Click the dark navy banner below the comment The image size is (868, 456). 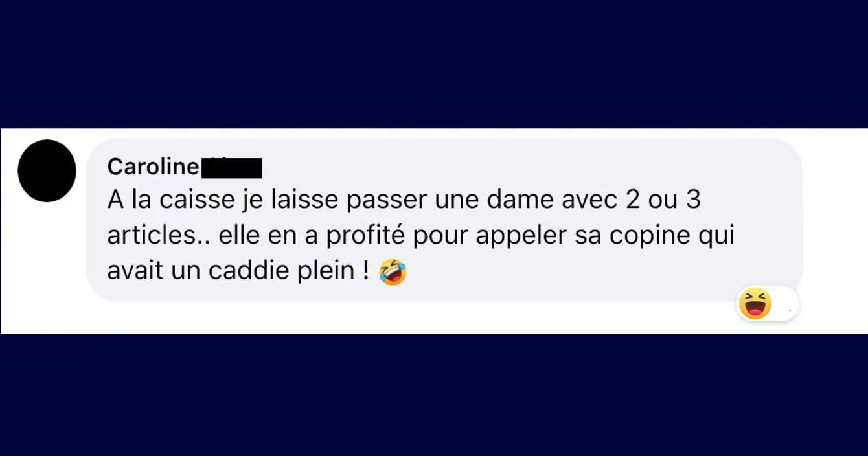pos(434,395)
